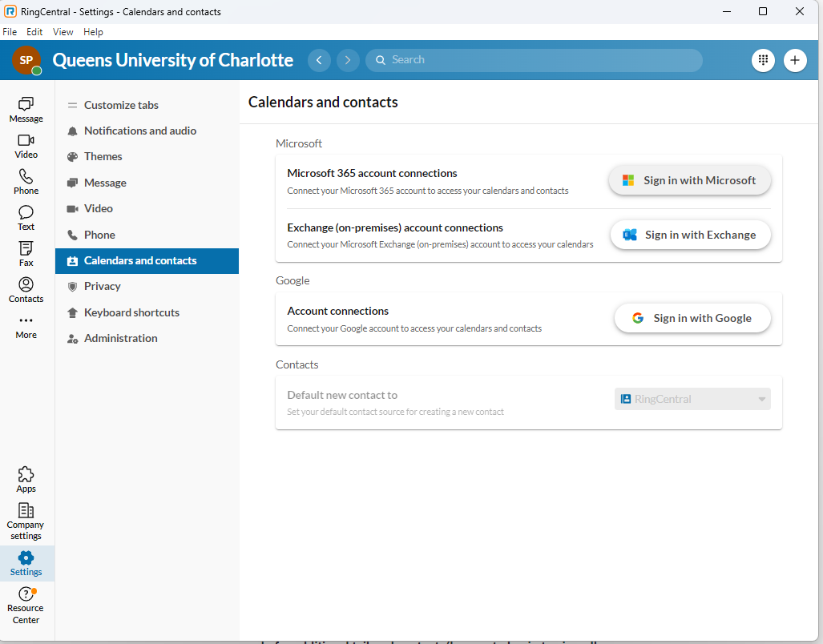This screenshot has width=823, height=644.
Task: Click the Calendars and contacts page heading
Action: tap(323, 103)
